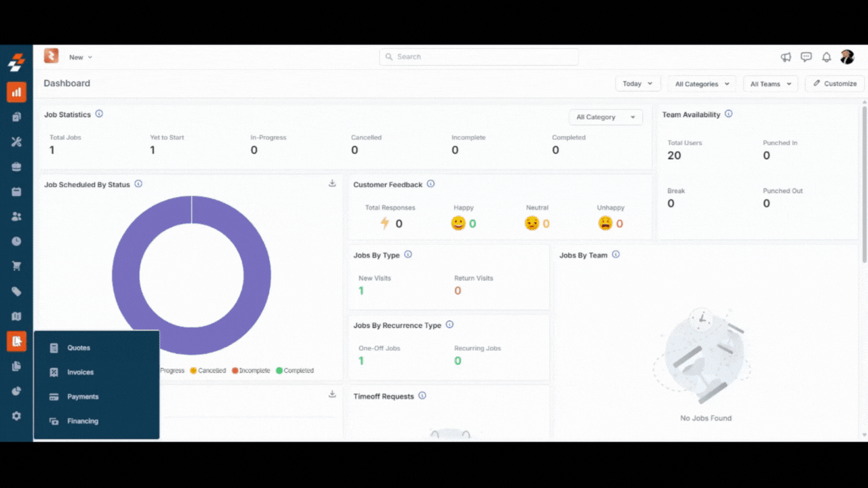Viewport: 868px width, 488px height.
Task: Choose Quotes in the flyout menu
Action: click(79, 348)
